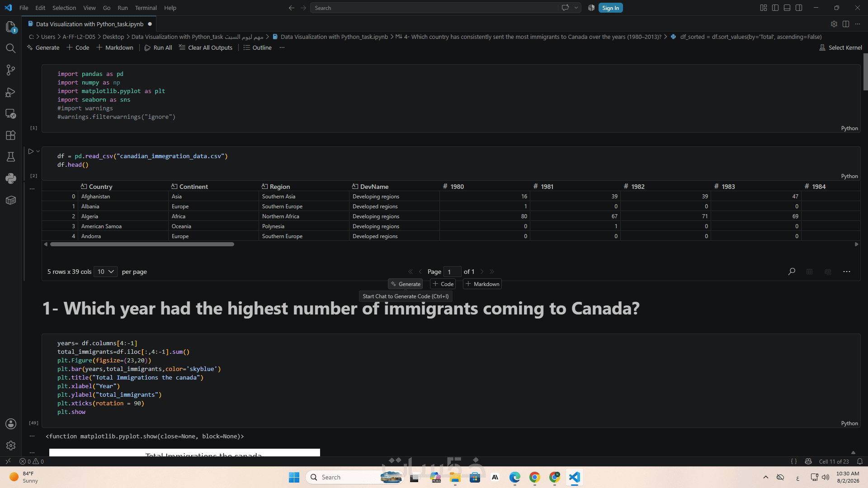
Task: Expand run cell options chevron
Action: coord(38,151)
